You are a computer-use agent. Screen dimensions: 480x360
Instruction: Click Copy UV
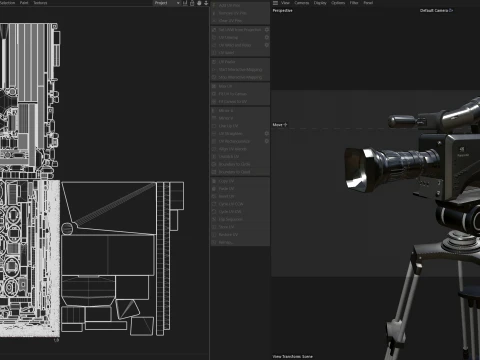pos(240,181)
